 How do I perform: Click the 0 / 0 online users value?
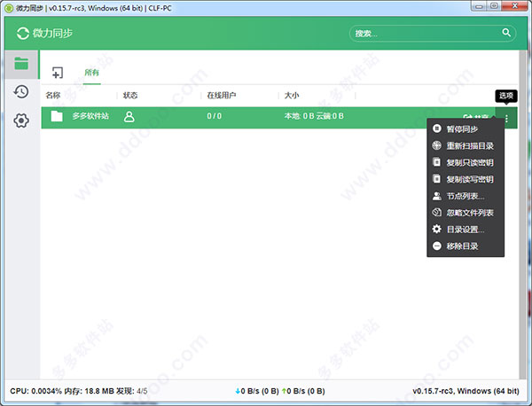tap(215, 116)
